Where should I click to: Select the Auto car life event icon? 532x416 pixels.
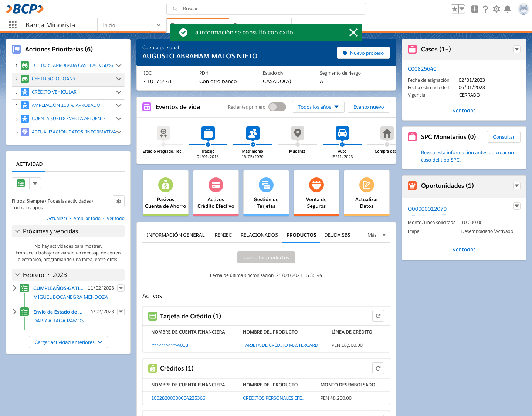(342, 133)
